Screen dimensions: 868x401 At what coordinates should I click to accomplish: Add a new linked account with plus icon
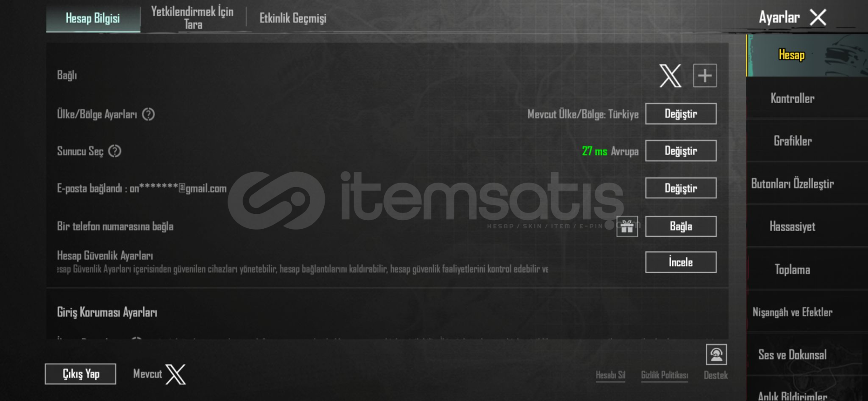point(705,75)
